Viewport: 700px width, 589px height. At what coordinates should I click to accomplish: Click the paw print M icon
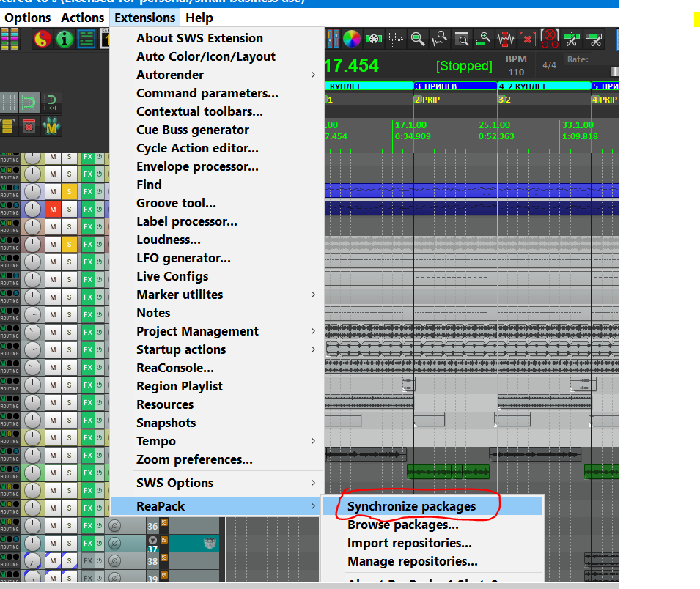[51, 126]
